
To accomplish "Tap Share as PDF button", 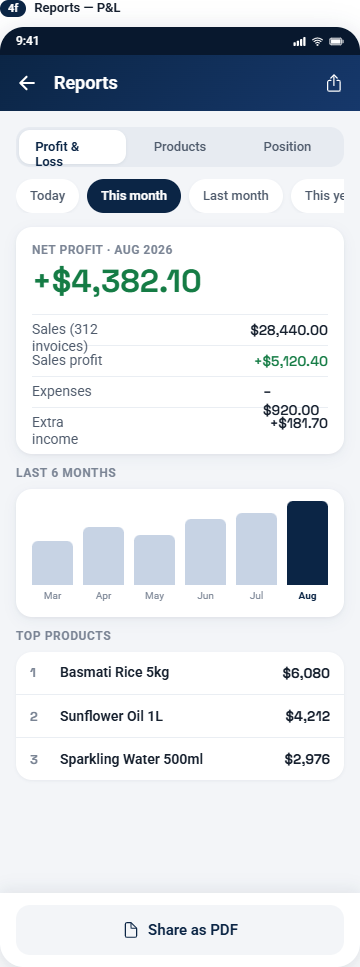I will coord(180,930).
